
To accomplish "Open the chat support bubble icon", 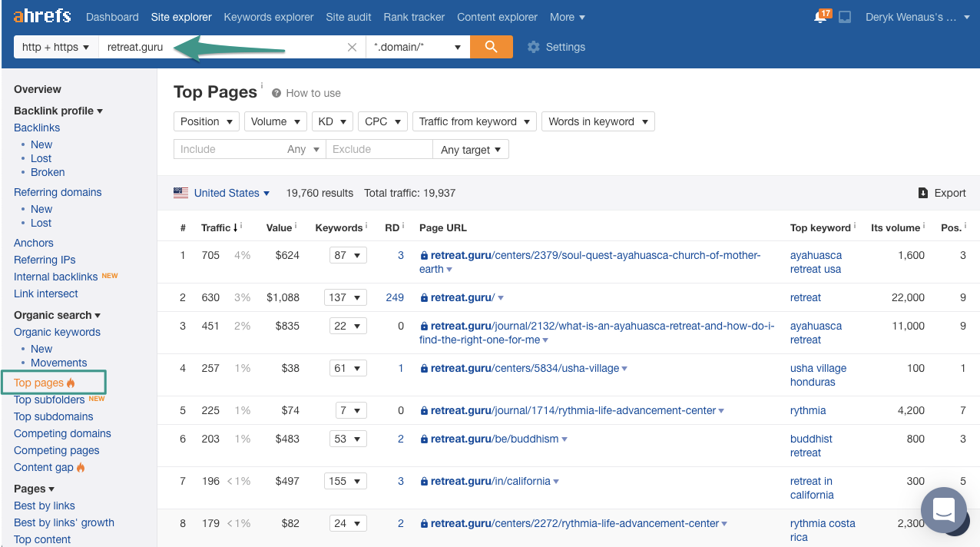I will tap(944, 510).
